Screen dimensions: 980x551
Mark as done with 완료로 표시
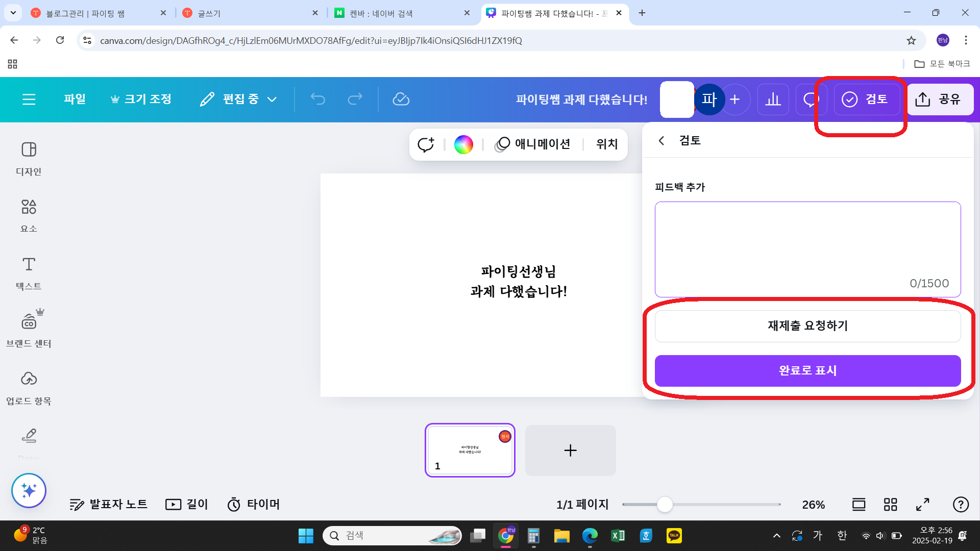point(807,371)
